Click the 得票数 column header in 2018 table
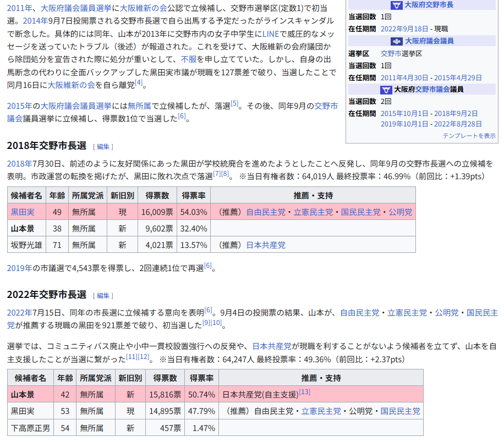The width and height of the screenshot is (504, 442). [x=157, y=196]
